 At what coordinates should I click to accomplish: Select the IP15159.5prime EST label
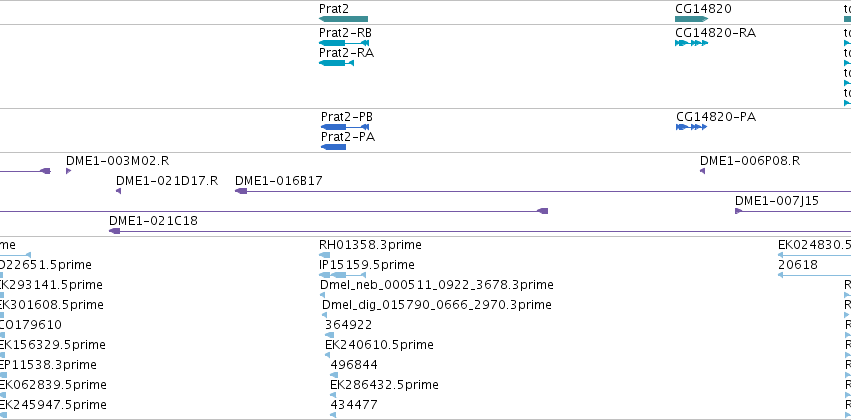(x=367, y=265)
